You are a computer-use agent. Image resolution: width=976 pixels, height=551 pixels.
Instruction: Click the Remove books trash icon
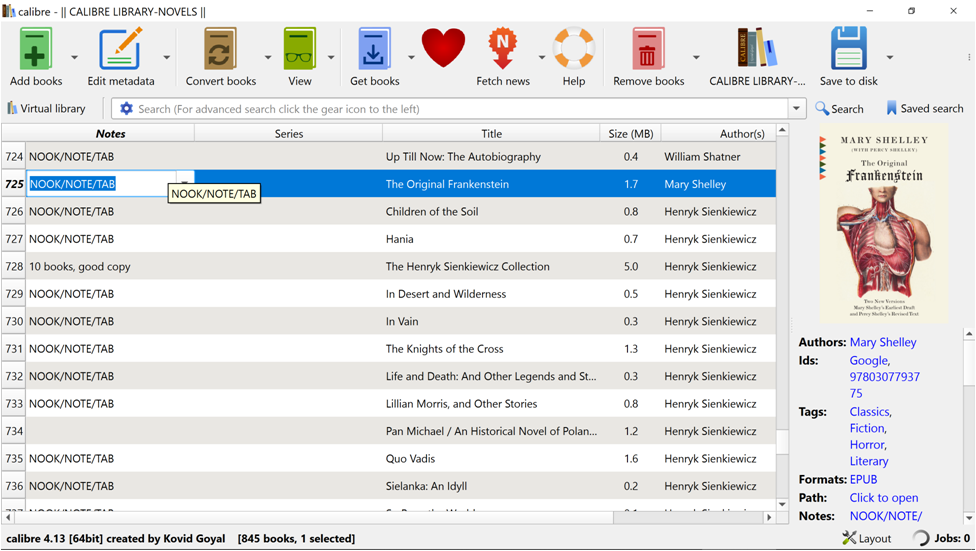(x=648, y=49)
